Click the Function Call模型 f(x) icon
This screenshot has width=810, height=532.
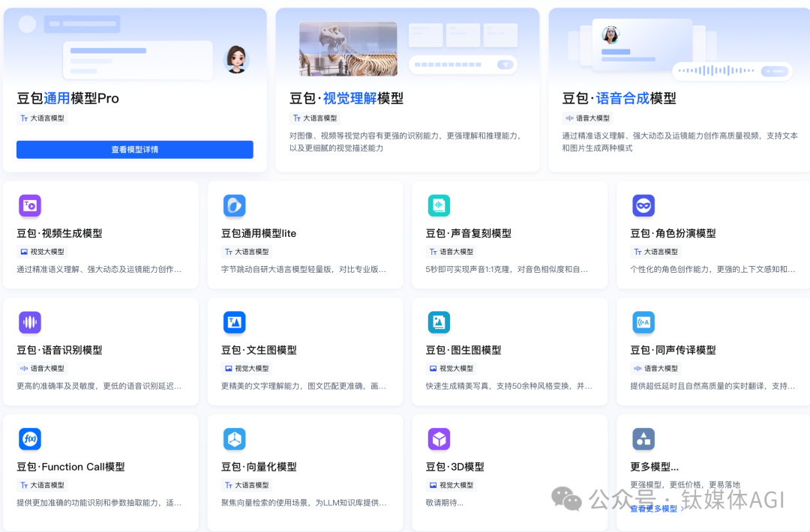[30, 439]
